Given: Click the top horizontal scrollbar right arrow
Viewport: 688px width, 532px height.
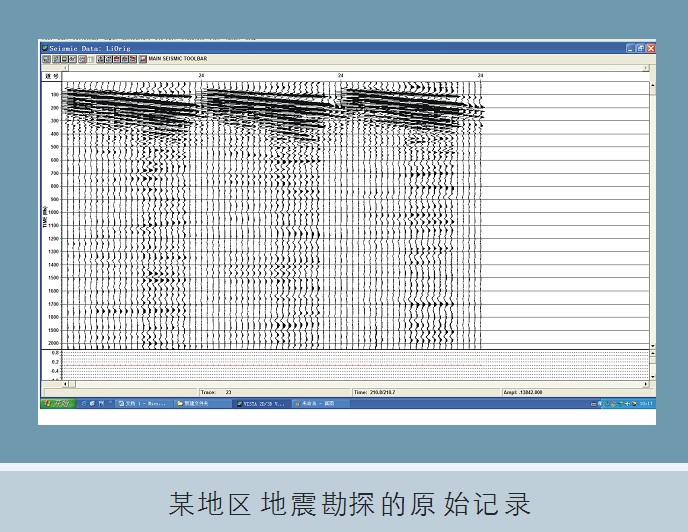Looking at the screenshot, I should 646,68.
